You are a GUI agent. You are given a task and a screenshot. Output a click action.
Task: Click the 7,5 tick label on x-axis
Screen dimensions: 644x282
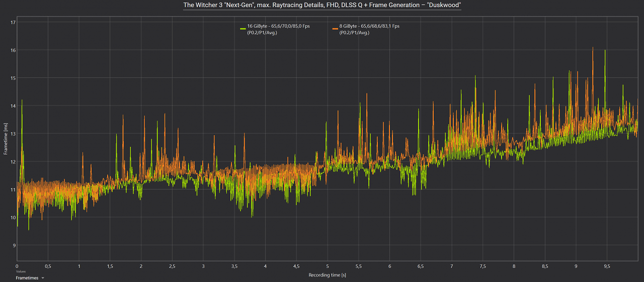(x=482, y=266)
